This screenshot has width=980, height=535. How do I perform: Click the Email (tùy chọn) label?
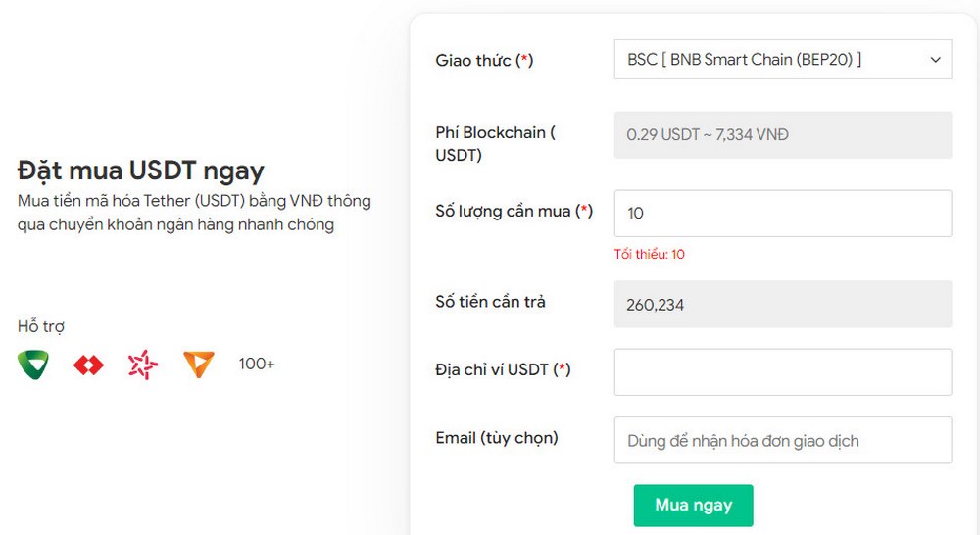pyautogui.click(x=497, y=438)
